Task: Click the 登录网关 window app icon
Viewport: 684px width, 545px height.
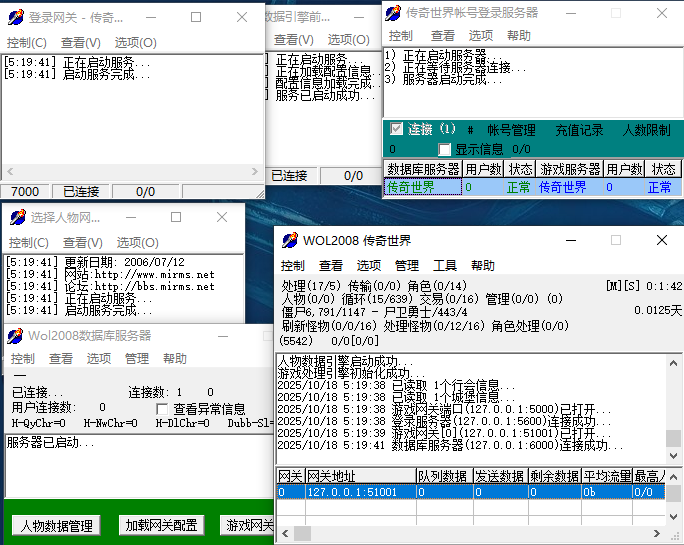Action: (x=16, y=17)
